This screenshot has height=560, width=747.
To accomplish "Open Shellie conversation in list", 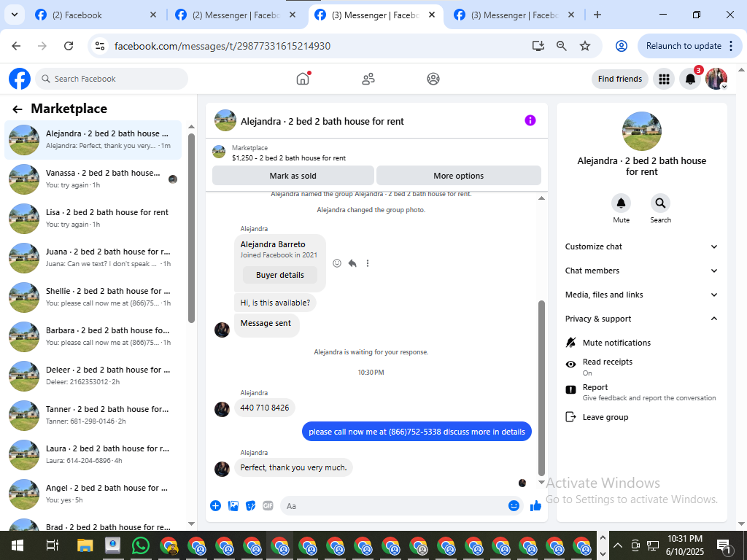I will click(x=93, y=297).
